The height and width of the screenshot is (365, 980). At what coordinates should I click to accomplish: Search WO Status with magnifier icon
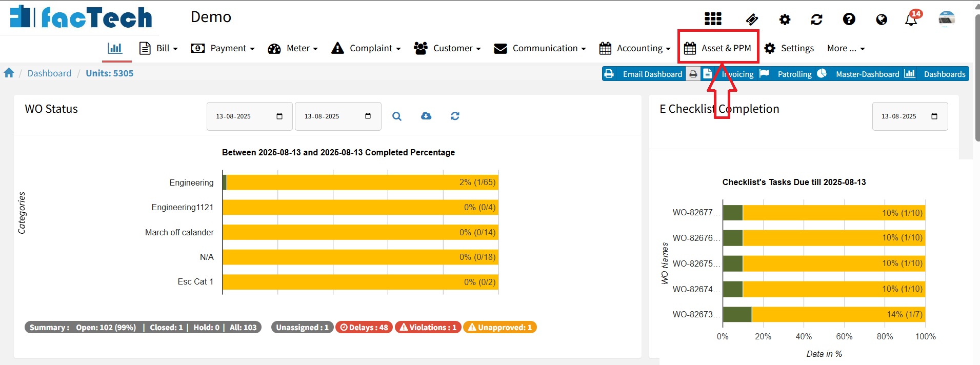(x=396, y=116)
